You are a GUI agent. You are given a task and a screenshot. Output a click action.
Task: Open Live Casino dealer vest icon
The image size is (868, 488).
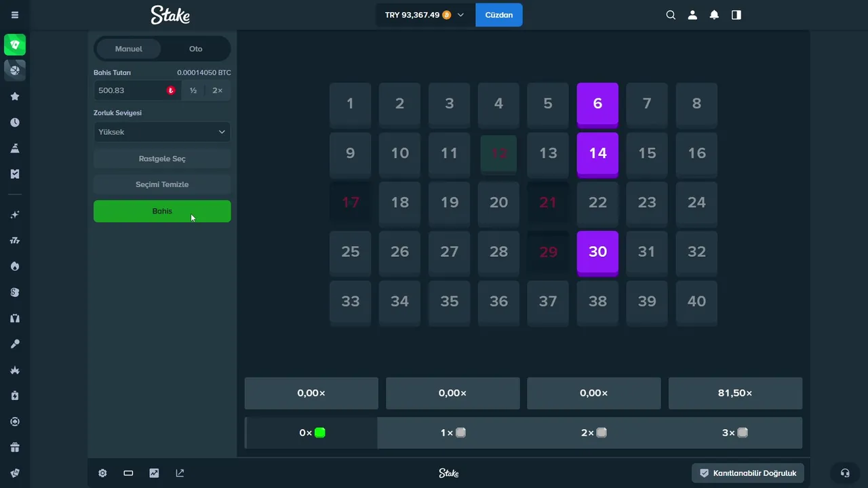coord(15,318)
